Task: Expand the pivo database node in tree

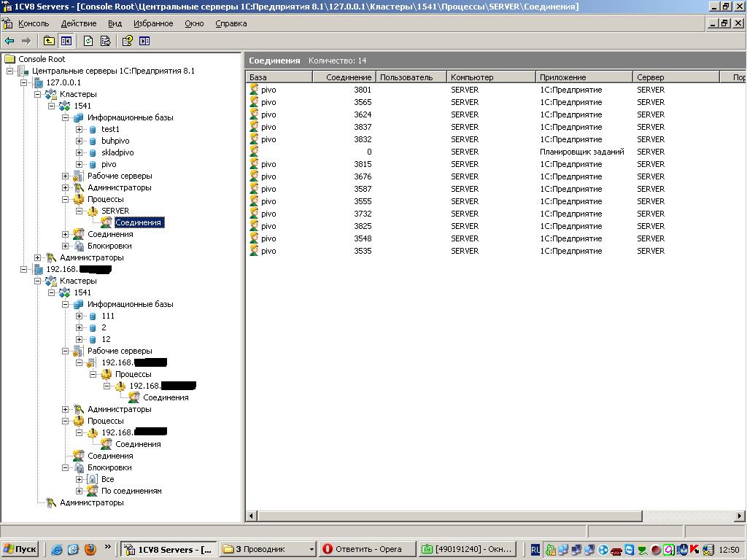Action: click(79, 164)
